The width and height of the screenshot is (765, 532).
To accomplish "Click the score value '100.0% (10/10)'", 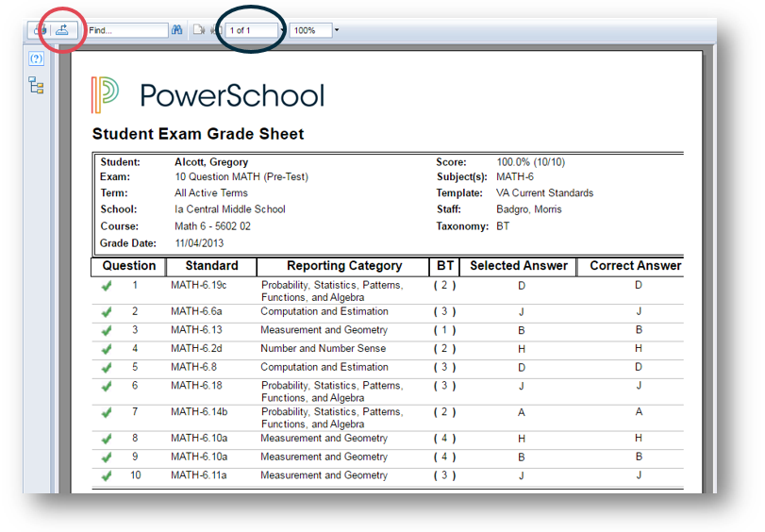I will pos(531,162).
